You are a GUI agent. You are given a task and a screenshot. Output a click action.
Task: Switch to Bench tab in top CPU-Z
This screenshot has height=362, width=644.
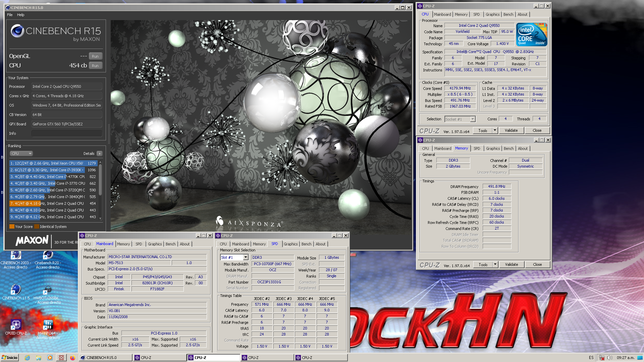pos(508,14)
